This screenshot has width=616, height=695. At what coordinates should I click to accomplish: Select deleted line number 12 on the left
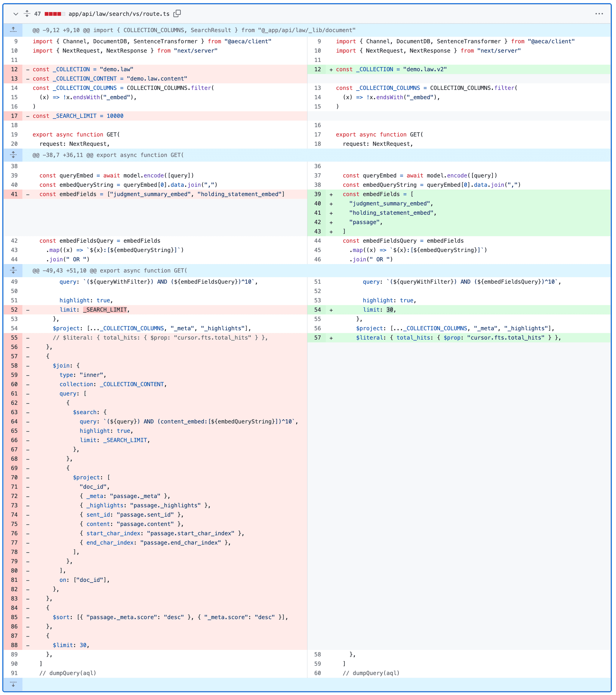pyautogui.click(x=14, y=69)
